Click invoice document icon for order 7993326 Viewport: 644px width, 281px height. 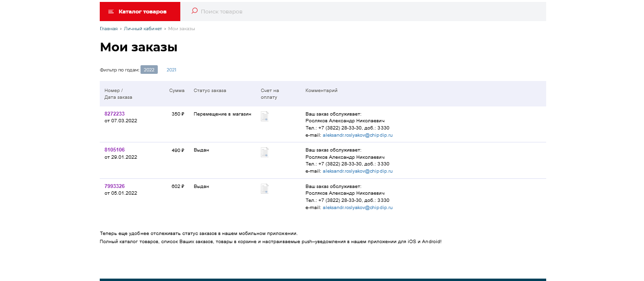tap(265, 189)
